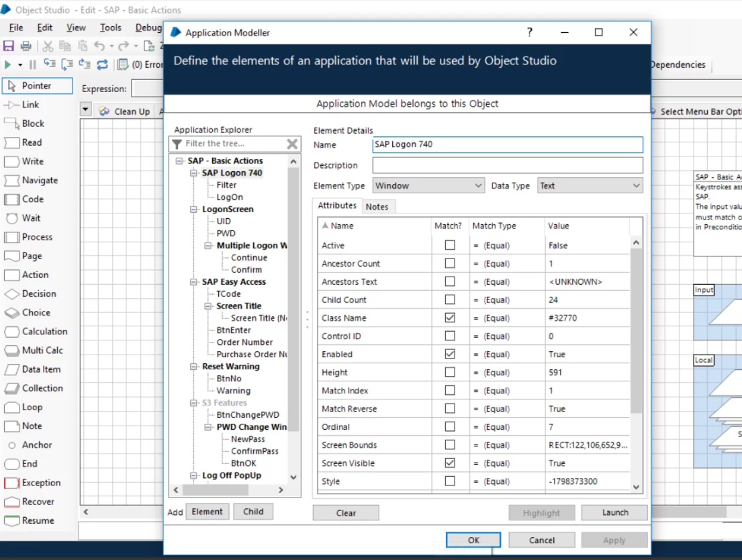Click the OK button
Image resolution: width=742 pixels, height=560 pixels.
[x=473, y=540]
